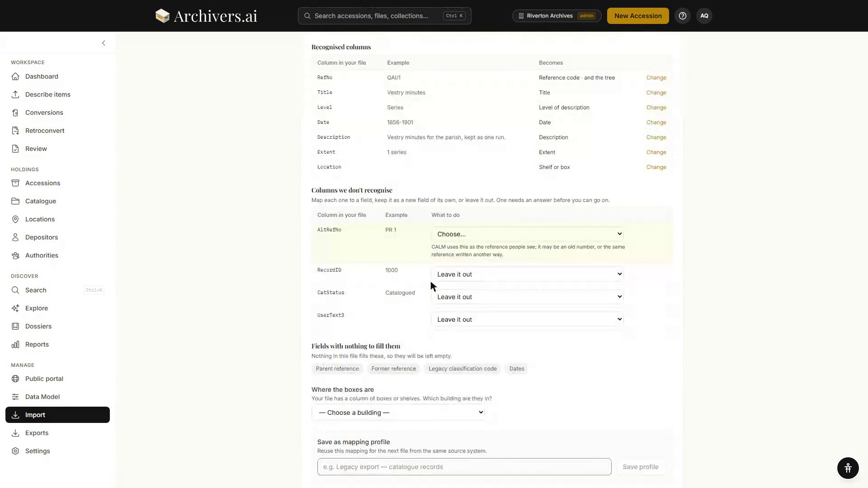Click the Conversions icon in sidebar

15,113
